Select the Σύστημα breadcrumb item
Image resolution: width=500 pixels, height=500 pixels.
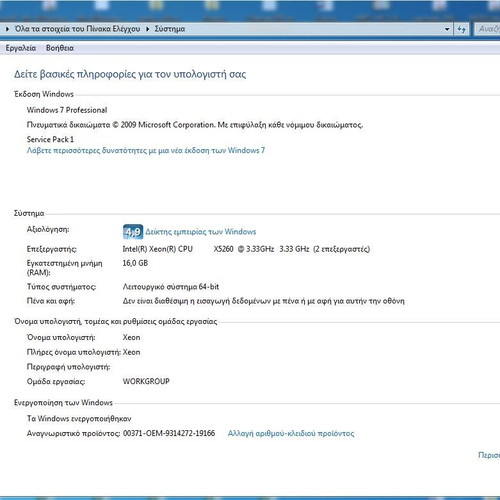(x=170, y=29)
